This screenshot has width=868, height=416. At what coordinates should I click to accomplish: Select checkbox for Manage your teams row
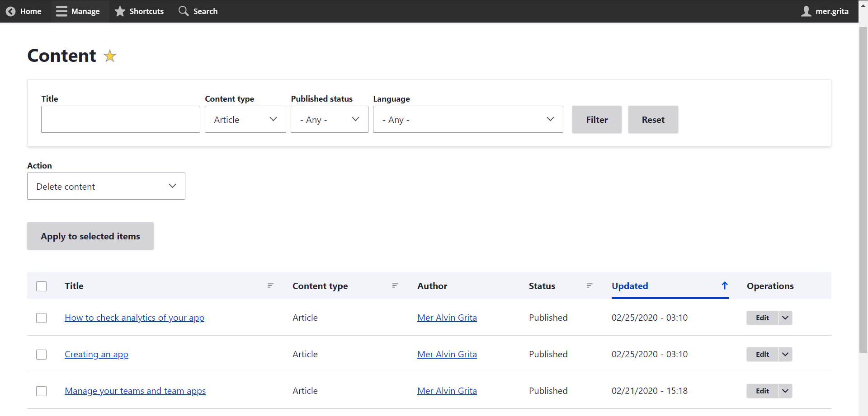pos(42,391)
